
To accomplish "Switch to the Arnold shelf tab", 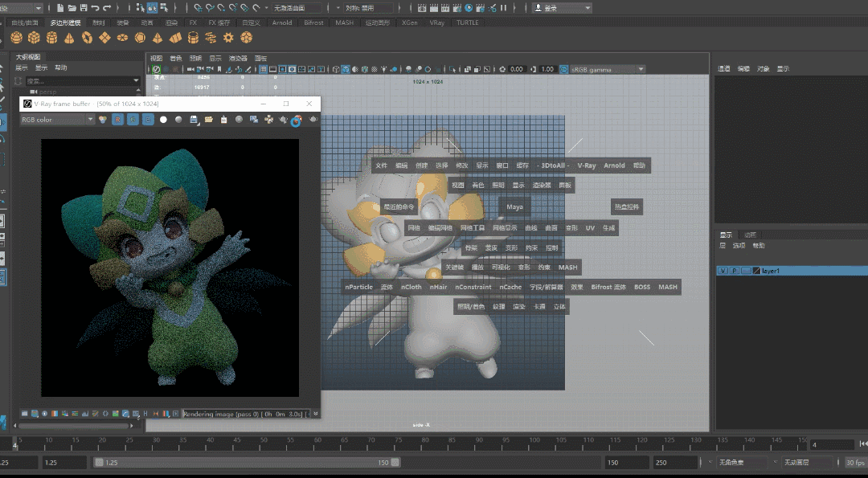I will click(282, 22).
